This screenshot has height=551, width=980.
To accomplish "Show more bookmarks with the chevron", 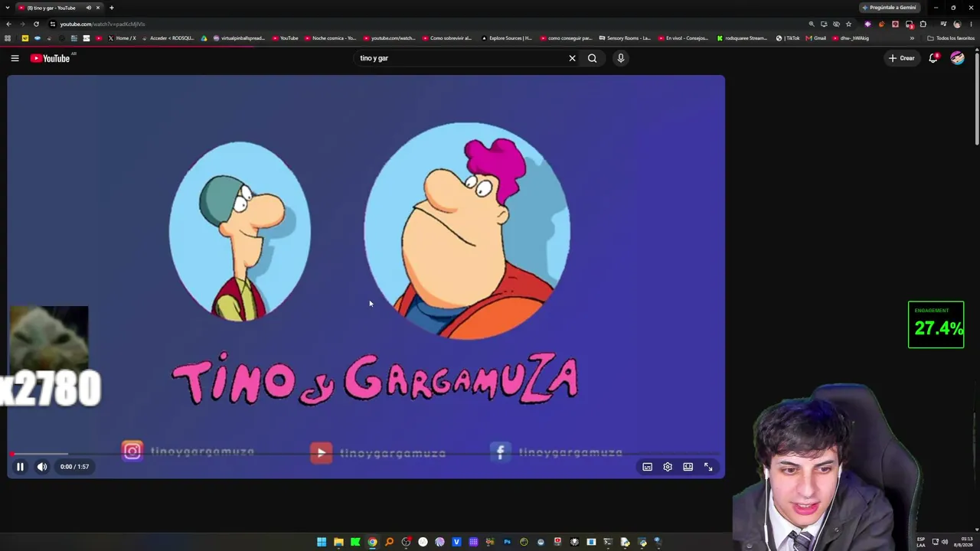I will (912, 38).
